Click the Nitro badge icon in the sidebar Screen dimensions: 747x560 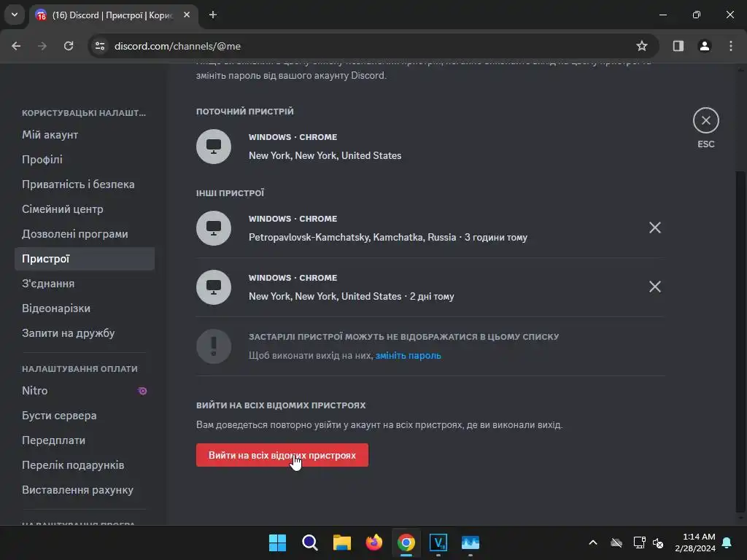pyautogui.click(x=142, y=391)
